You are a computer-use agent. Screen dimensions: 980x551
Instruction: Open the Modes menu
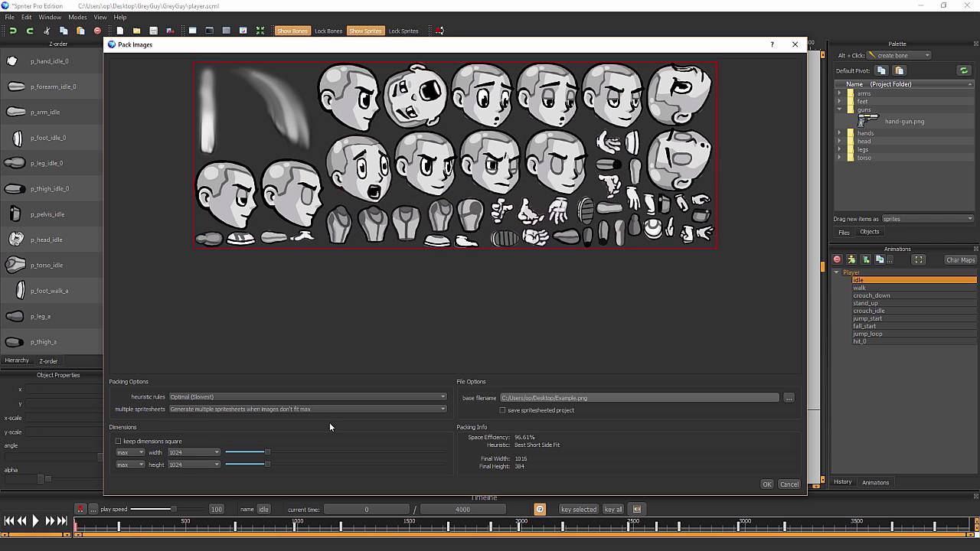pos(77,17)
